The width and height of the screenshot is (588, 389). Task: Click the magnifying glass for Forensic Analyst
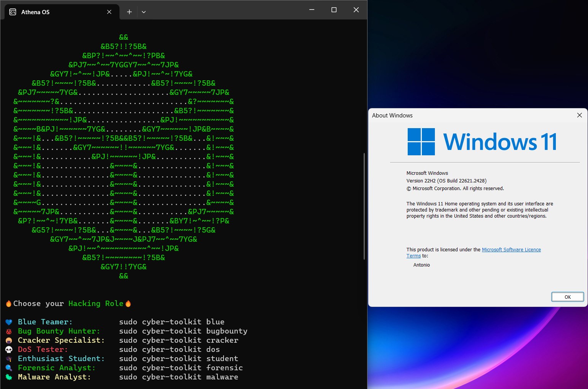point(8,368)
